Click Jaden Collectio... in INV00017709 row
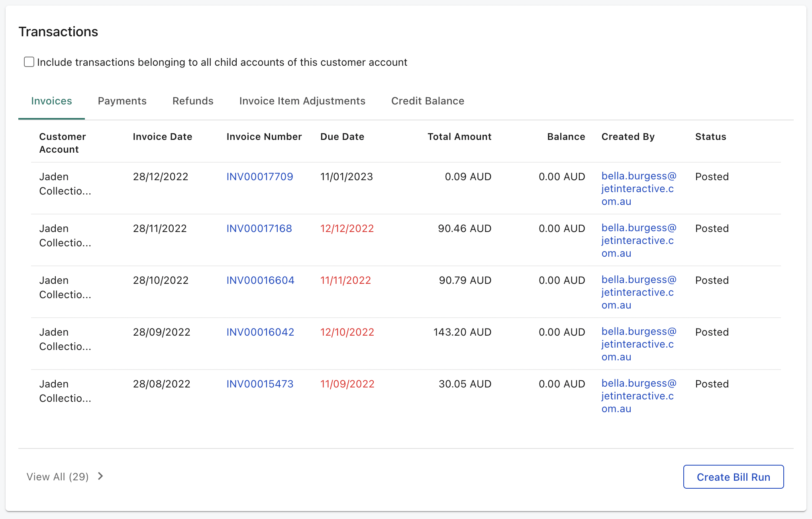 (65, 184)
